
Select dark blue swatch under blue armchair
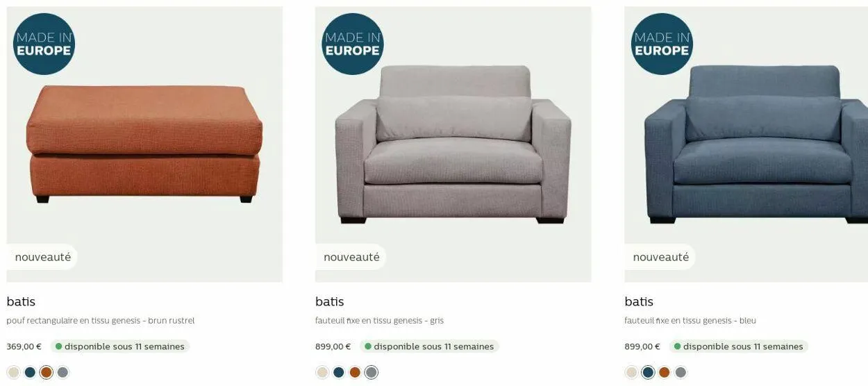tap(648, 372)
